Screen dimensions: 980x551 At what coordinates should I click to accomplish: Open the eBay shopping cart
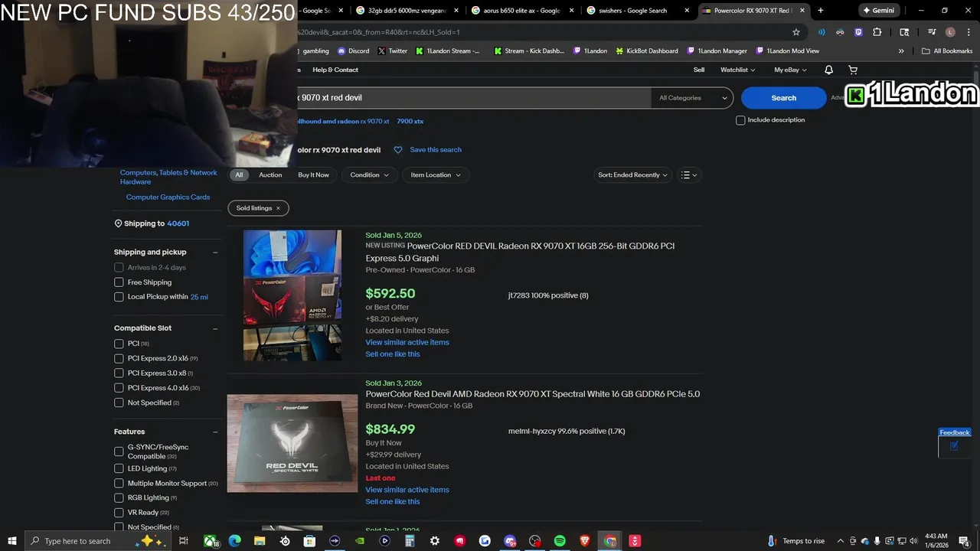point(853,70)
